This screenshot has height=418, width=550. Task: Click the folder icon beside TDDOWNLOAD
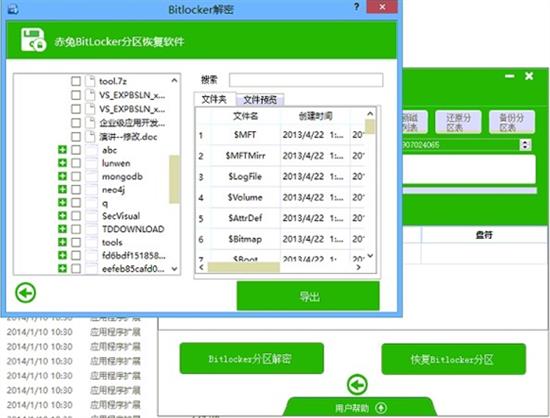[x=92, y=229]
